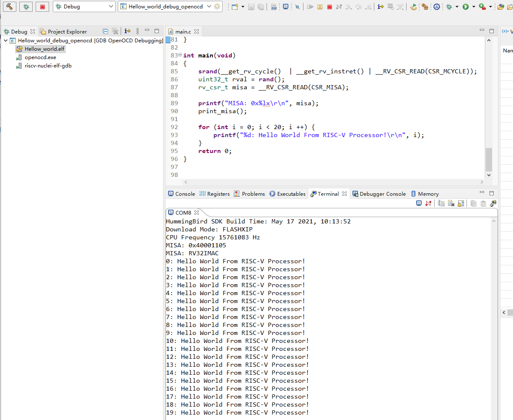The width and height of the screenshot is (513, 420).
Task: Toggle Scroll Lock in the Terminal toolbar
Action: click(x=461, y=203)
